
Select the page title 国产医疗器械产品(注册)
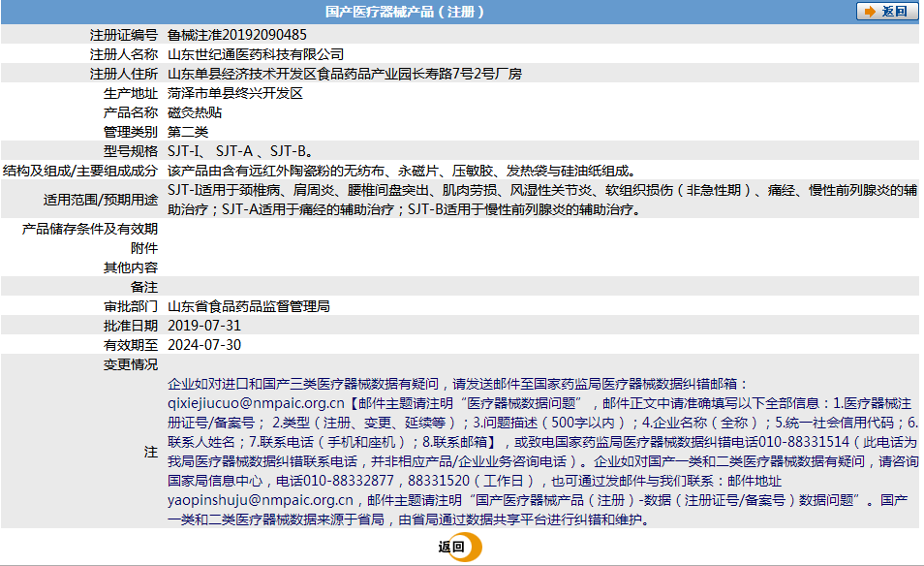[x=404, y=12]
